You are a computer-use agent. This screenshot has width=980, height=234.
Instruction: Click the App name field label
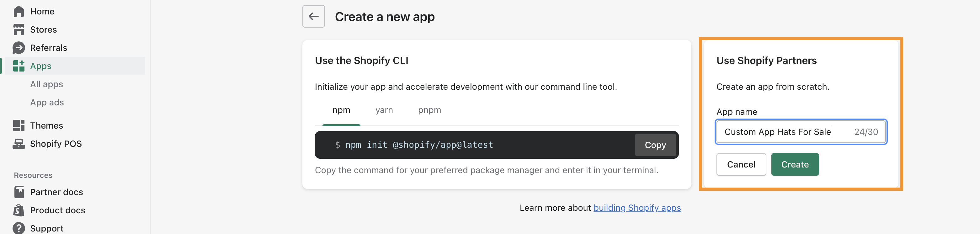click(x=737, y=112)
